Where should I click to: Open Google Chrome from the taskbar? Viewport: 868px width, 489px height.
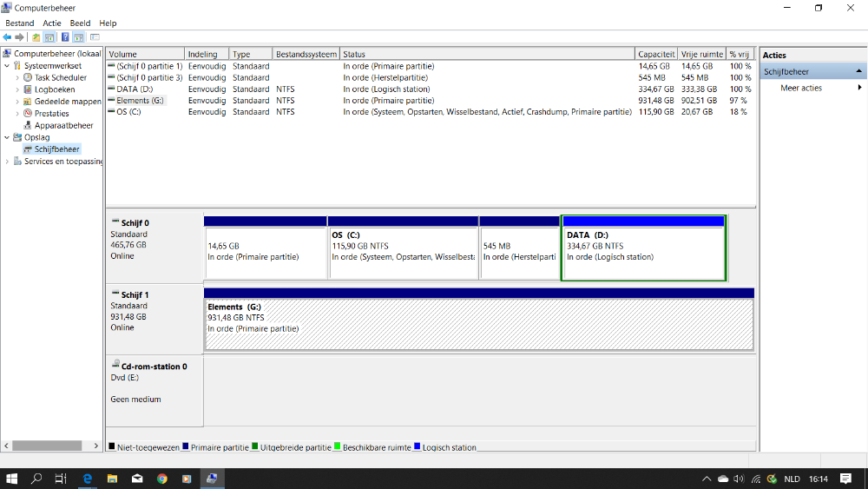(161, 479)
